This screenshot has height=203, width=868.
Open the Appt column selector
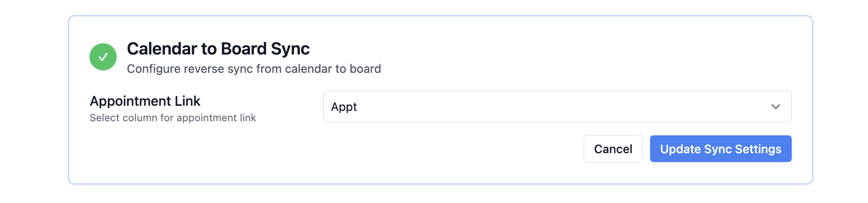(x=557, y=107)
